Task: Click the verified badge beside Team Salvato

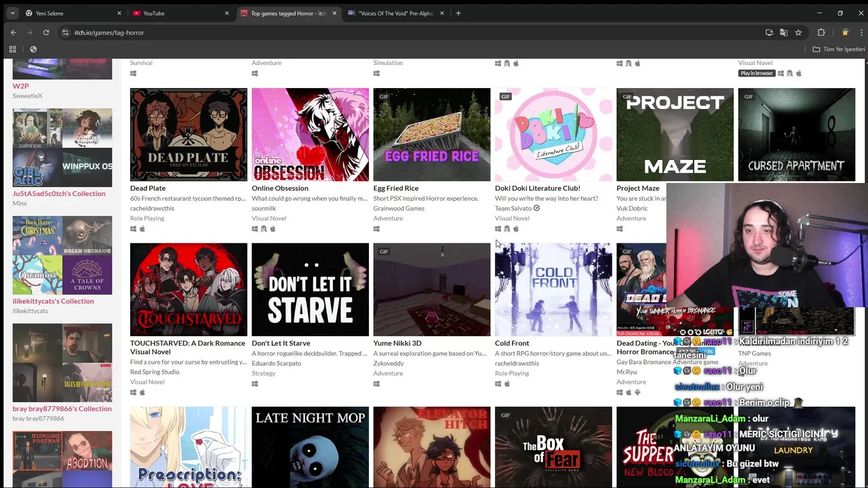Action: (536, 208)
